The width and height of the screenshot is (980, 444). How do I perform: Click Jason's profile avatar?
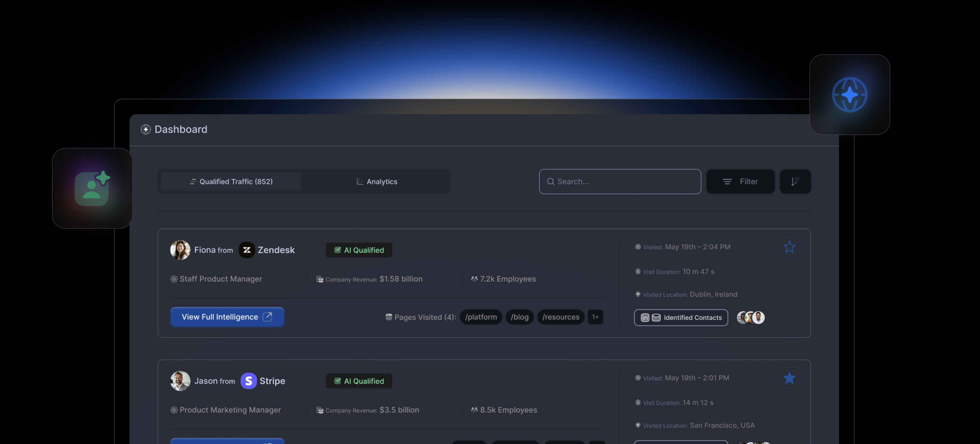point(180,381)
